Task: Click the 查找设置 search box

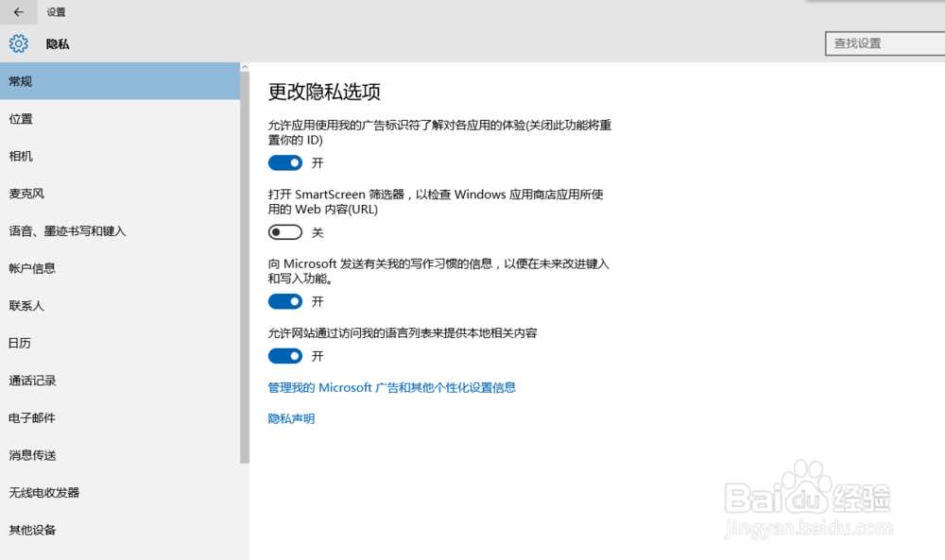Action: click(x=885, y=43)
